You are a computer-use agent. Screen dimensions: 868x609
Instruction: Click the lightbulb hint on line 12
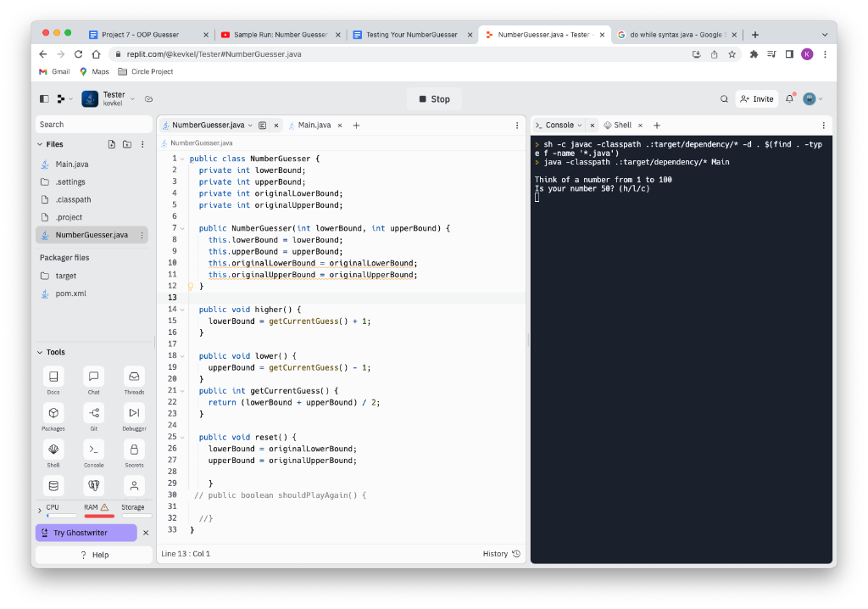pyautogui.click(x=191, y=287)
